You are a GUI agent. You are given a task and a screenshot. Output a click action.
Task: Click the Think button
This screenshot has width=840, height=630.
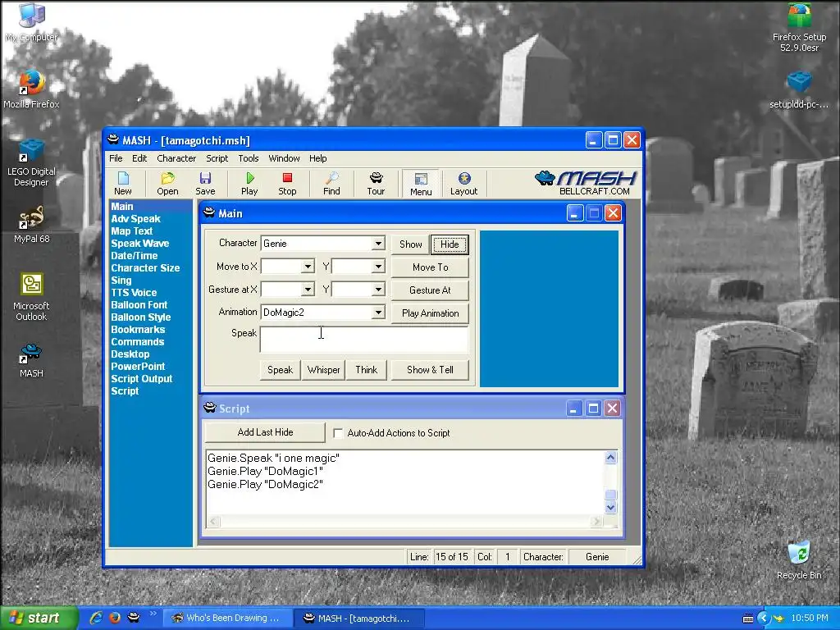pyautogui.click(x=367, y=370)
